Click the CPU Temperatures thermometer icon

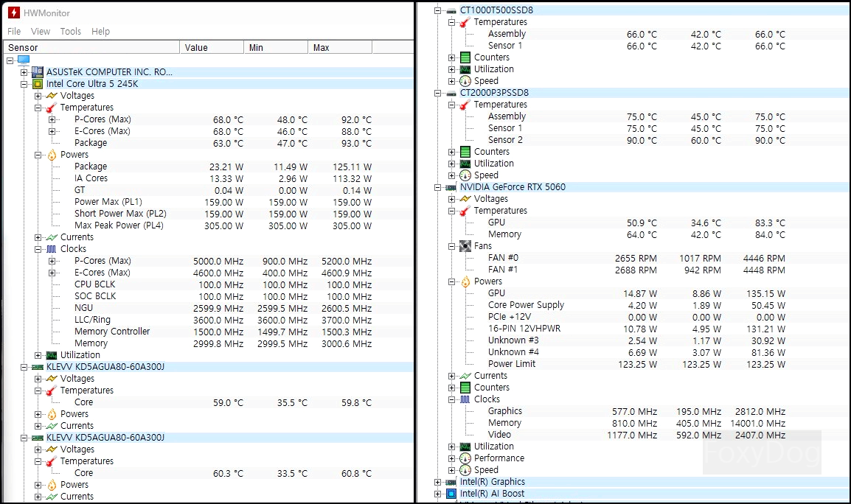(52, 108)
